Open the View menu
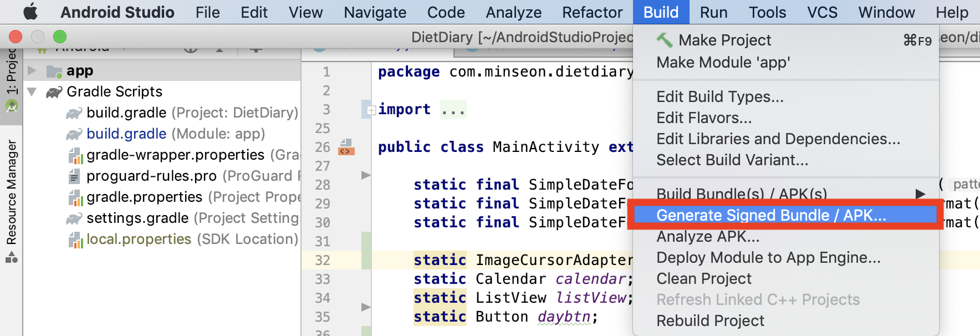Image resolution: width=980 pixels, height=336 pixels. pyautogui.click(x=306, y=12)
